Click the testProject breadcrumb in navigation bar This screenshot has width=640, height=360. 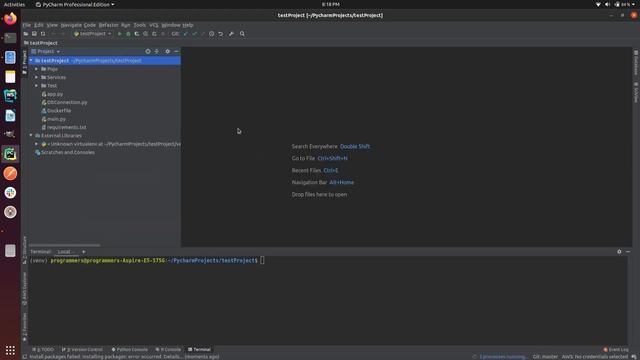tap(41, 43)
